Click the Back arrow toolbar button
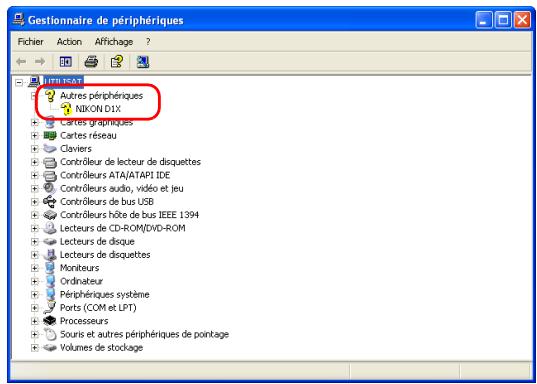 click(21, 62)
